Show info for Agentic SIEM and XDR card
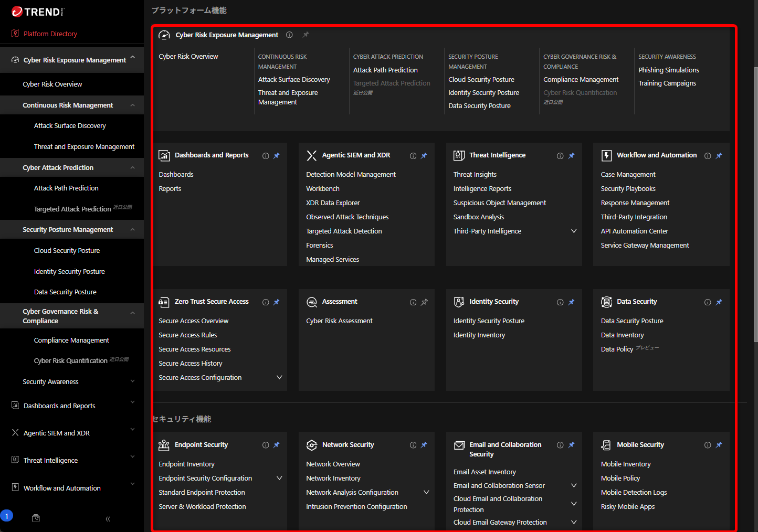The height and width of the screenshot is (532, 758). point(413,156)
